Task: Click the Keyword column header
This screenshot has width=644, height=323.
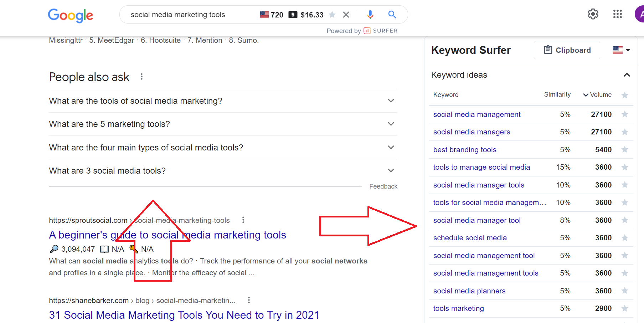Action: (x=446, y=95)
